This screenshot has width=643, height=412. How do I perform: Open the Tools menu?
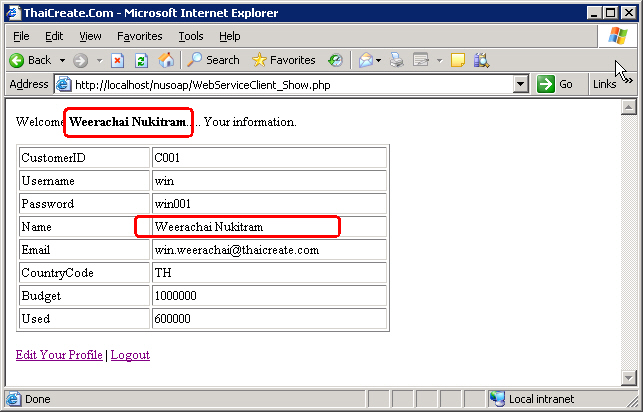coord(191,36)
